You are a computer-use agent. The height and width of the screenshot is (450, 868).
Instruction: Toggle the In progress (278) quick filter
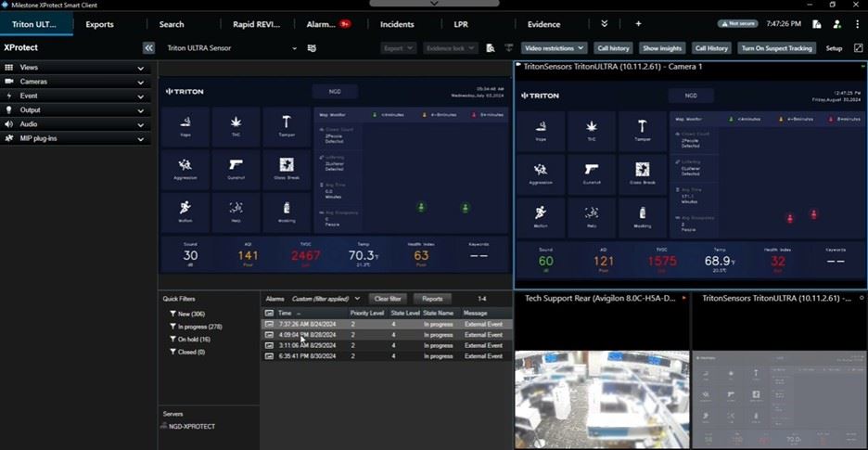pyautogui.click(x=200, y=327)
